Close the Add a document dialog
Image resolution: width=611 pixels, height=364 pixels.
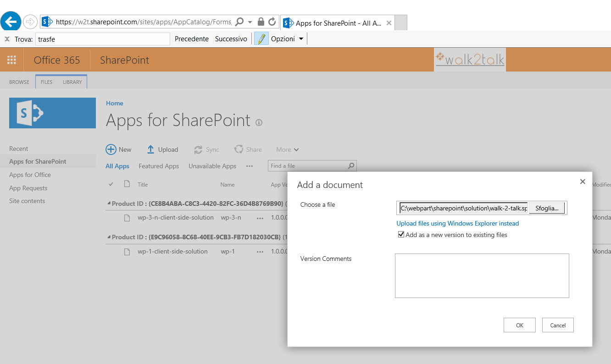583,182
